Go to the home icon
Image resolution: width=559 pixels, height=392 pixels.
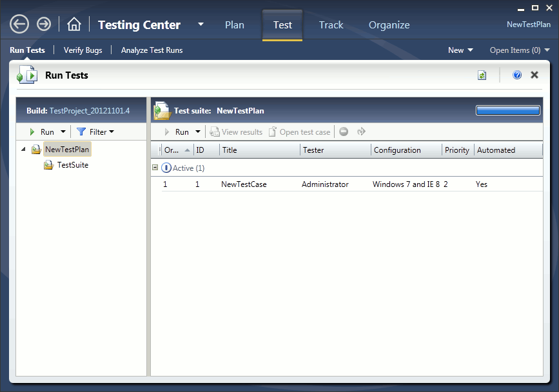pyautogui.click(x=74, y=24)
